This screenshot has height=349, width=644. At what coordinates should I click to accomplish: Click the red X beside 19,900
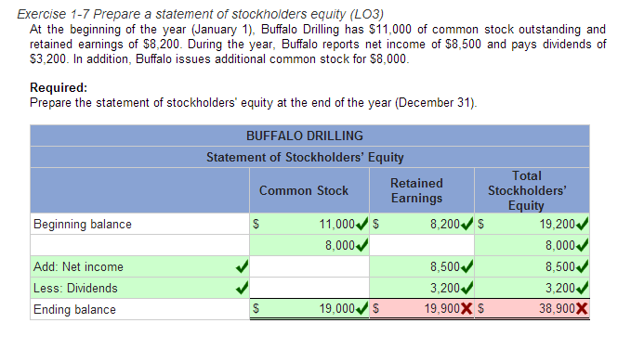(x=467, y=308)
